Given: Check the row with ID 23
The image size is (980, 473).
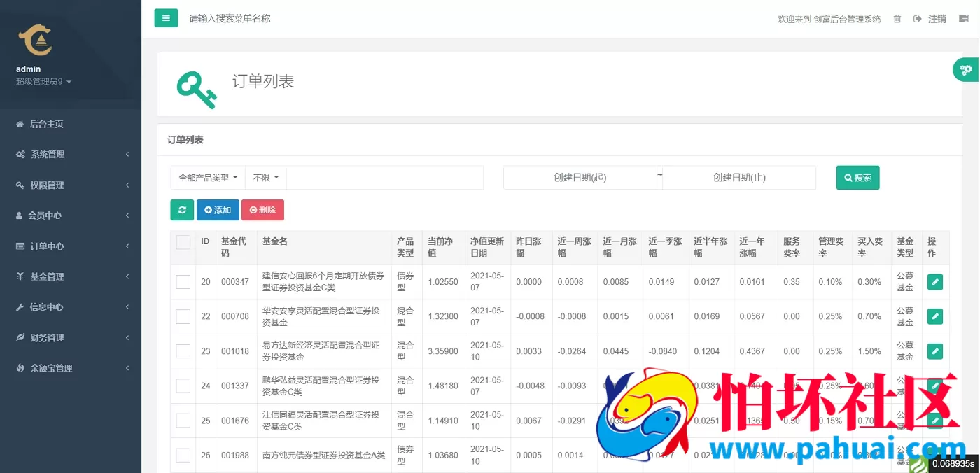Looking at the screenshot, I should [183, 351].
